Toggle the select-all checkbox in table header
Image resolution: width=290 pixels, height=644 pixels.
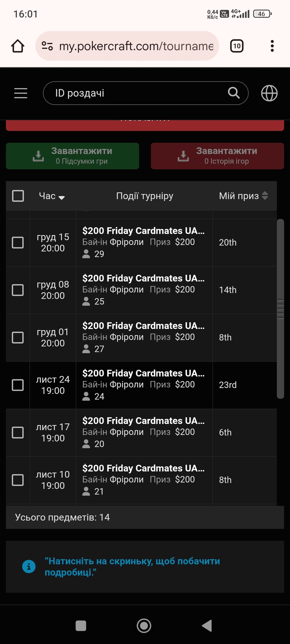point(18,196)
